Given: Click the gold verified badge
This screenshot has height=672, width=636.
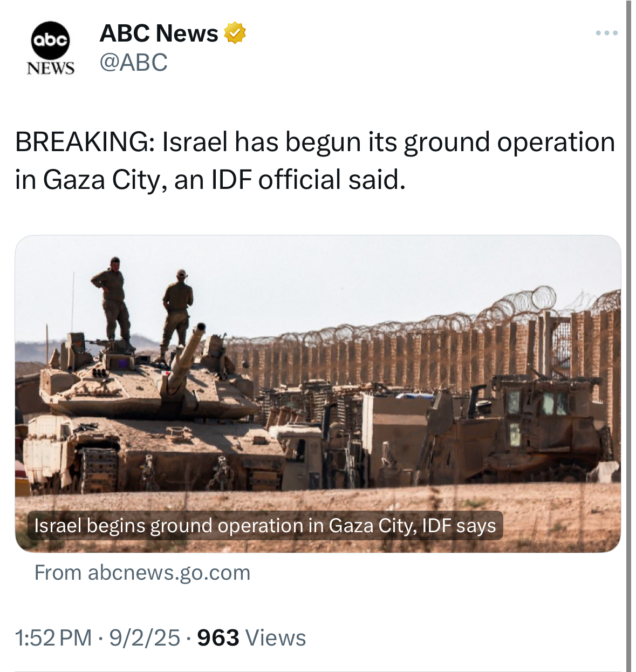Looking at the screenshot, I should [x=235, y=33].
